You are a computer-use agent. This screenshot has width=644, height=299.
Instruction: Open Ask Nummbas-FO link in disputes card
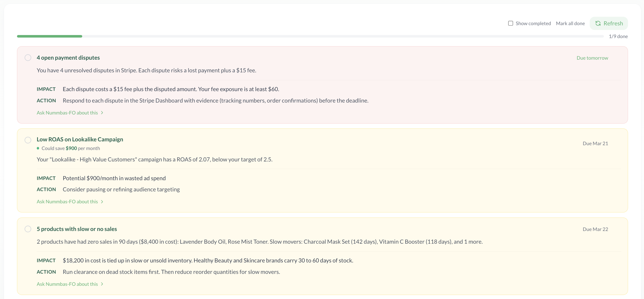tap(67, 113)
